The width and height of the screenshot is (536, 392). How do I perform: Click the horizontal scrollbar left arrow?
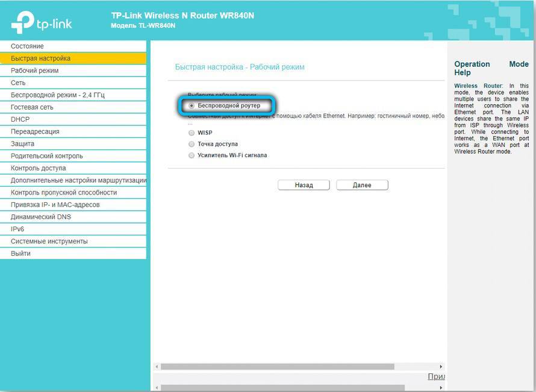click(x=157, y=366)
